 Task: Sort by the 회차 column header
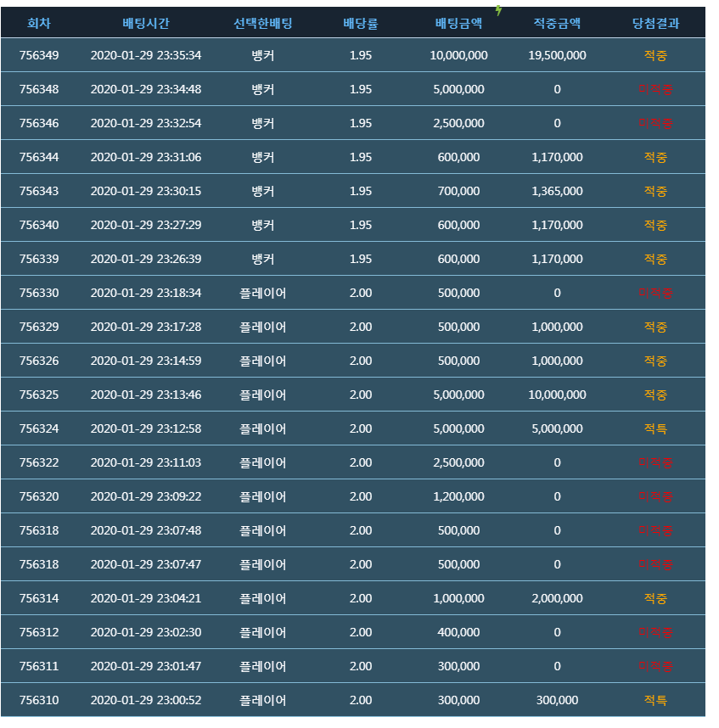(39, 23)
